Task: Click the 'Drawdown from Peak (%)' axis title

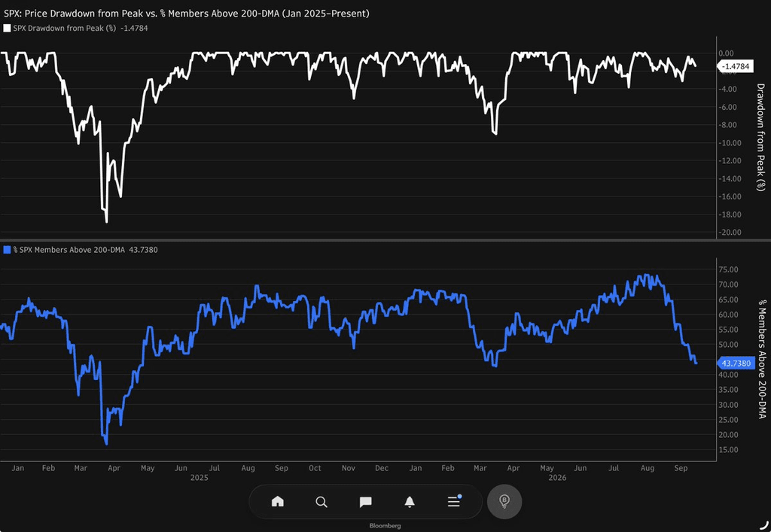Action: click(760, 137)
